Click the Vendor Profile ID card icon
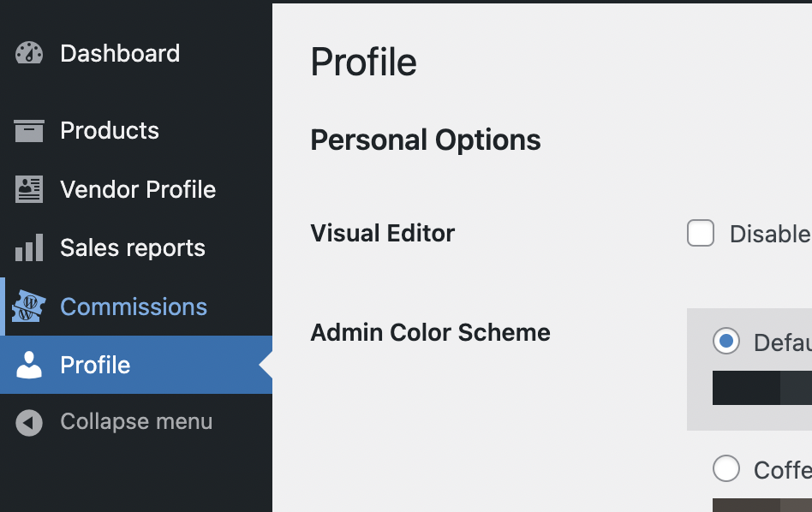812x512 pixels. pos(29,189)
